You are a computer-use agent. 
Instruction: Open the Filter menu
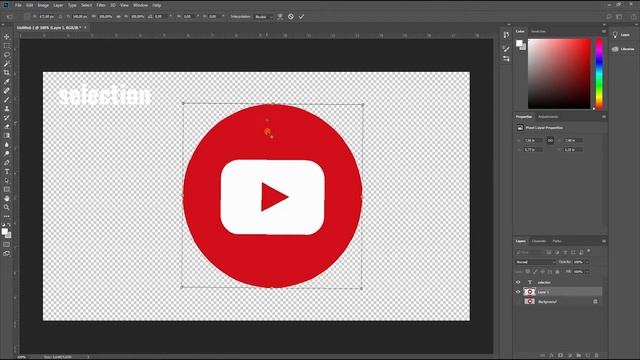[x=101, y=5]
